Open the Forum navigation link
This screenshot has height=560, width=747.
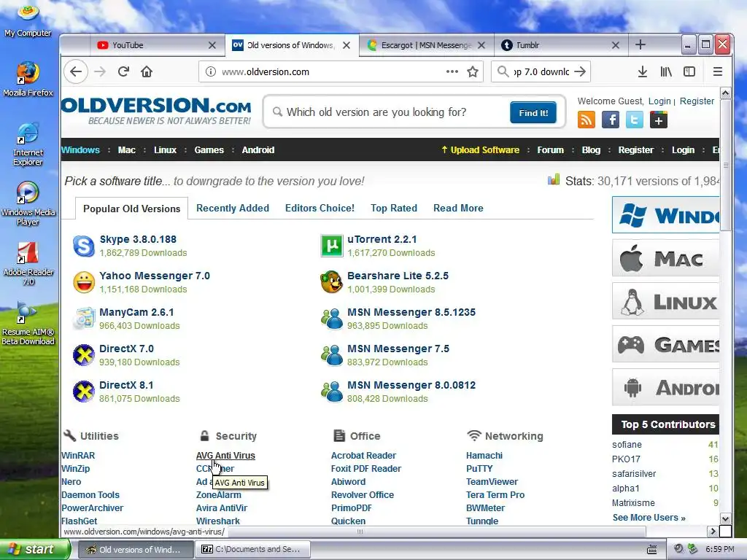coord(550,150)
